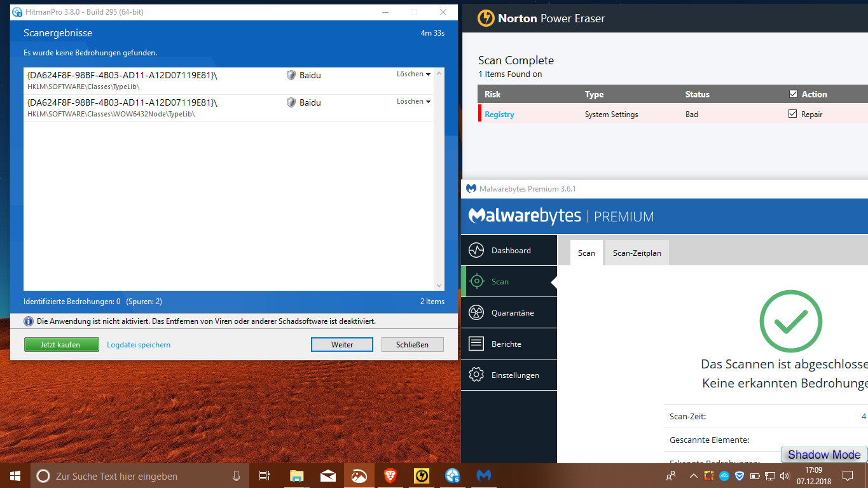Viewport: 868px width, 488px height.
Task: Click 'Es wurde keine Bedrohungen gefunden.' message
Action: (90, 53)
